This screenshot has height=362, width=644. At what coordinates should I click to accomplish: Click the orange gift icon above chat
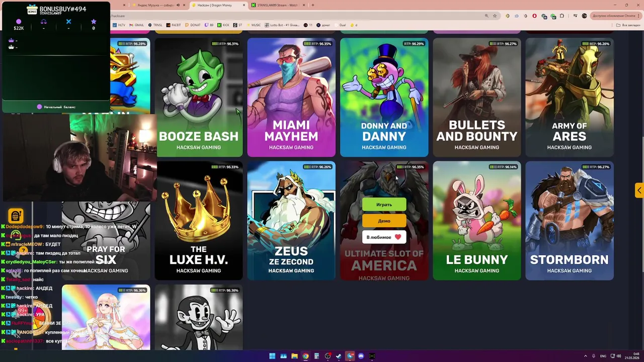pos(16,216)
